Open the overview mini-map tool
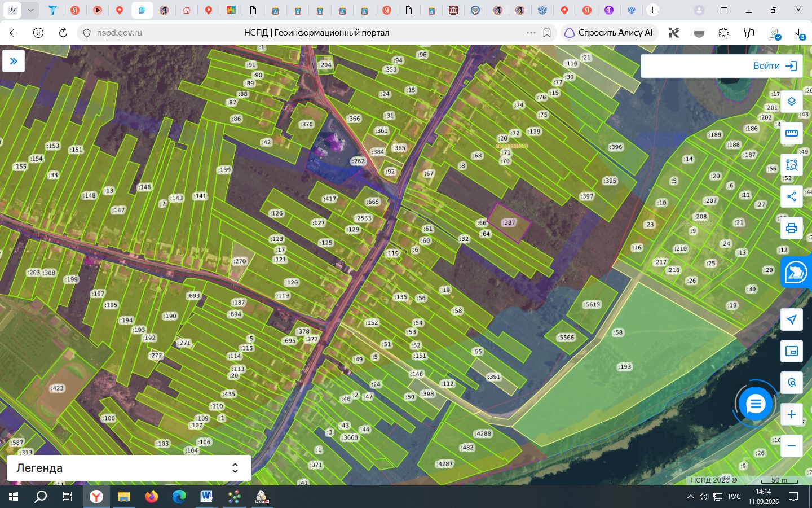Image resolution: width=812 pixels, height=508 pixels. [792, 351]
